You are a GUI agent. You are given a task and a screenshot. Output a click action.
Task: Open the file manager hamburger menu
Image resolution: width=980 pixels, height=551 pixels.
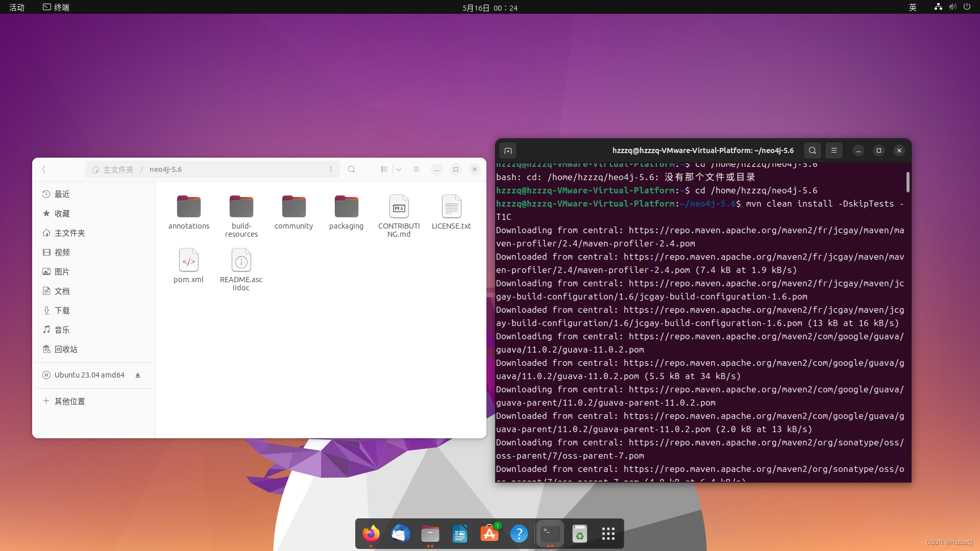tap(416, 169)
